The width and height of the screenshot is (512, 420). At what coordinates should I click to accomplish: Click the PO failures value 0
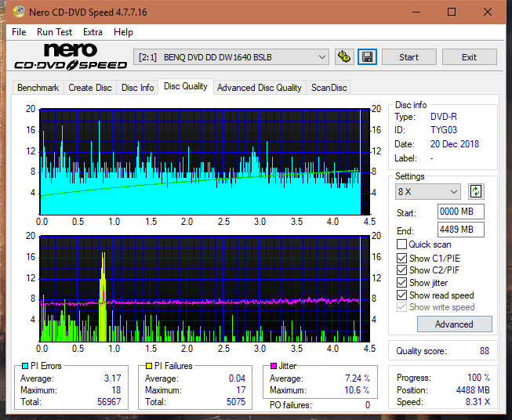pos(368,405)
